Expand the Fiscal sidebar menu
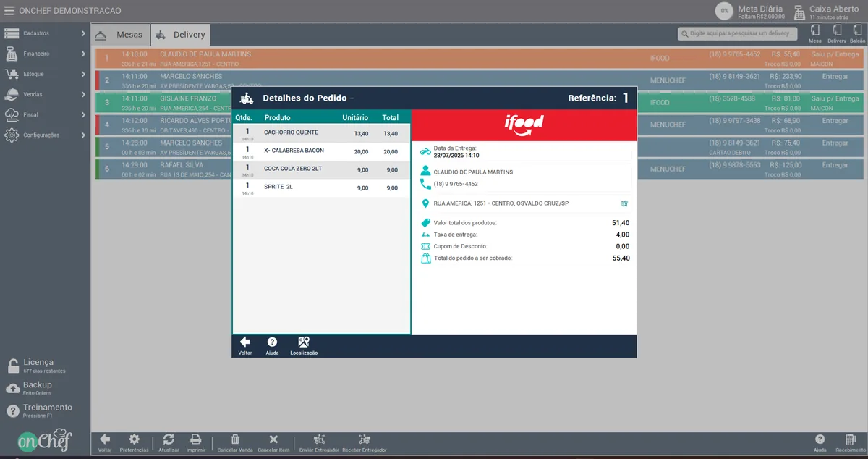This screenshot has height=459, width=868. click(45, 114)
